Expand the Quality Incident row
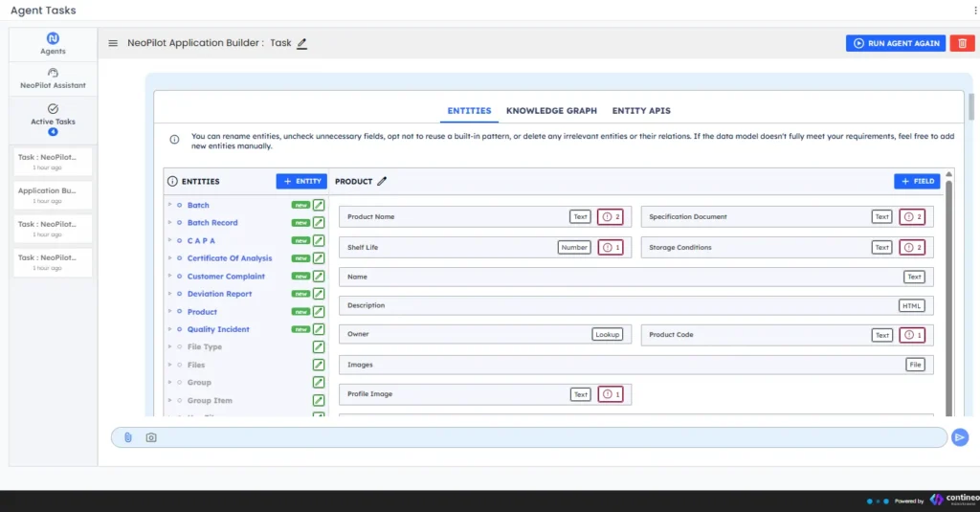This screenshot has height=512, width=980. (169, 329)
